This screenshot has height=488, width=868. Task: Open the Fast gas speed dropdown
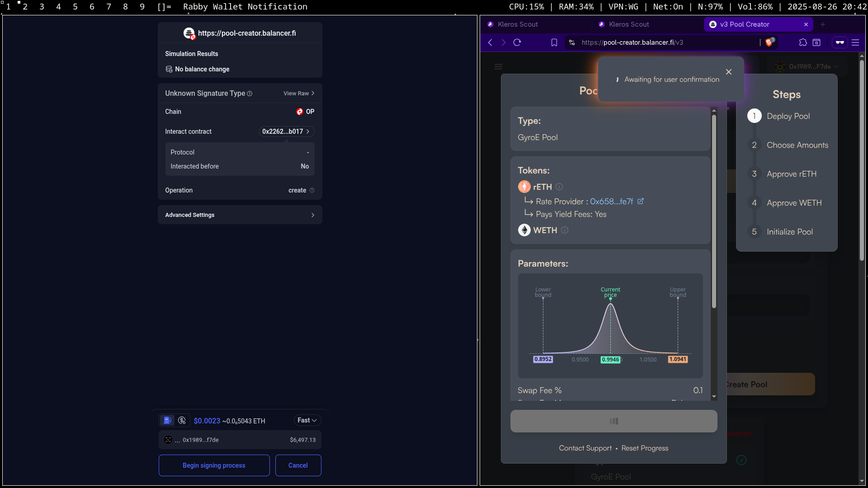(x=307, y=420)
